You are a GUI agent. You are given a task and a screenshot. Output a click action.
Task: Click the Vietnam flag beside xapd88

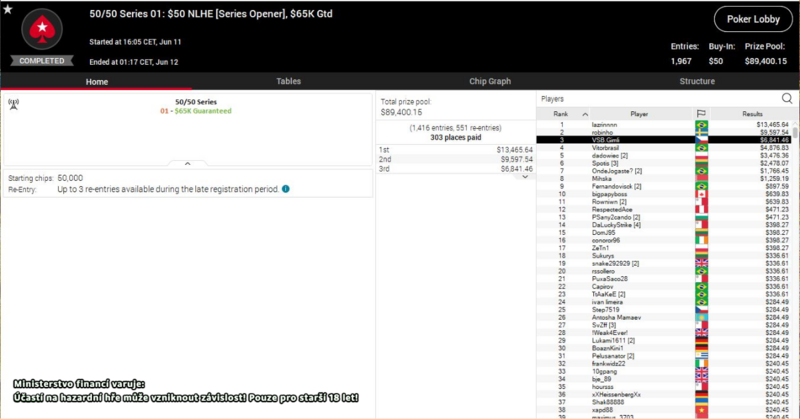coord(702,410)
